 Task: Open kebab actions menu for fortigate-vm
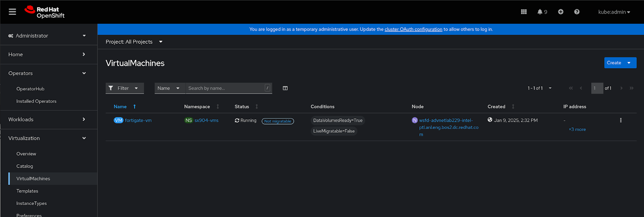(x=621, y=121)
